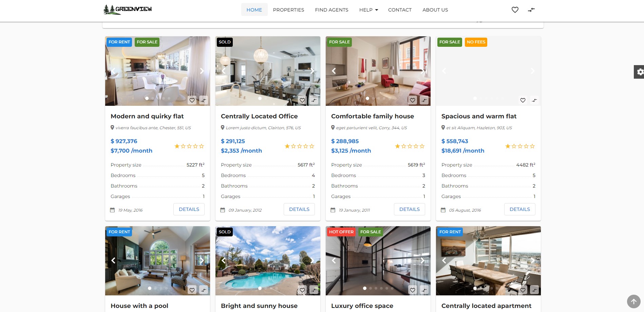Expand the Help dropdown menu
This screenshot has height=312, width=644.
[x=368, y=10]
